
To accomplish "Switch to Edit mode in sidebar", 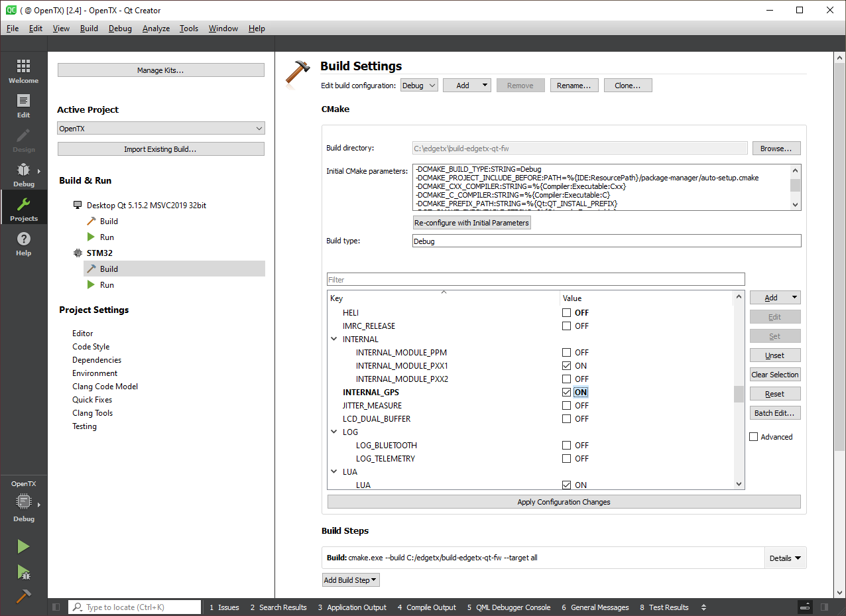I will [23, 105].
